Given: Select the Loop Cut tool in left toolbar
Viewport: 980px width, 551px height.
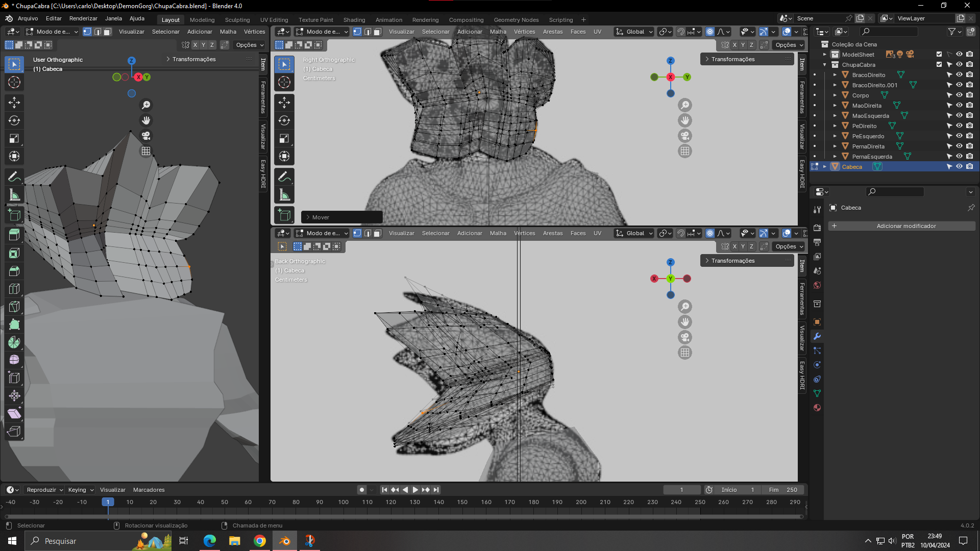Looking at the screenshot, I should click(x=14, y=289).
